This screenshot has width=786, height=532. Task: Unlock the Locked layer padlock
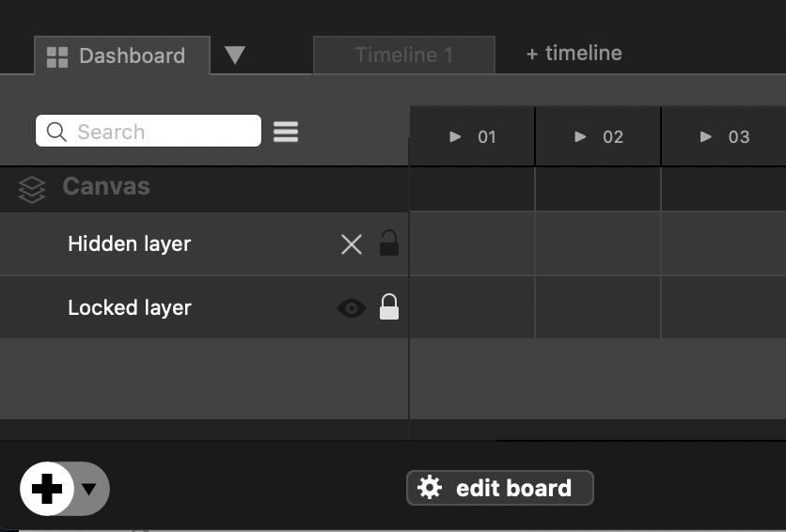pos(389,307)
